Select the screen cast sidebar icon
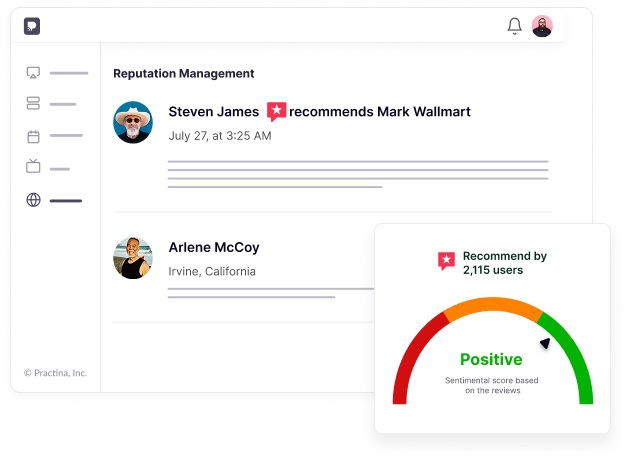Screen dimensions: 628x460 click(33, 73)
